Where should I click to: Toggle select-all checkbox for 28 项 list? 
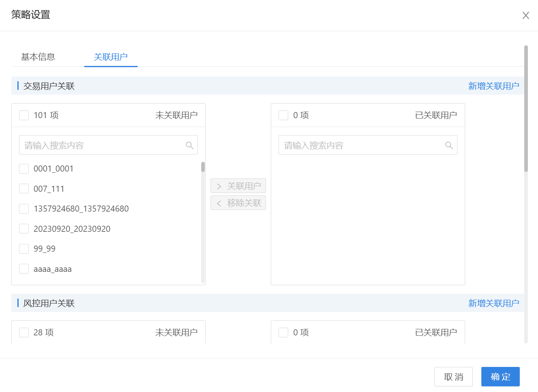pos(24,333)
